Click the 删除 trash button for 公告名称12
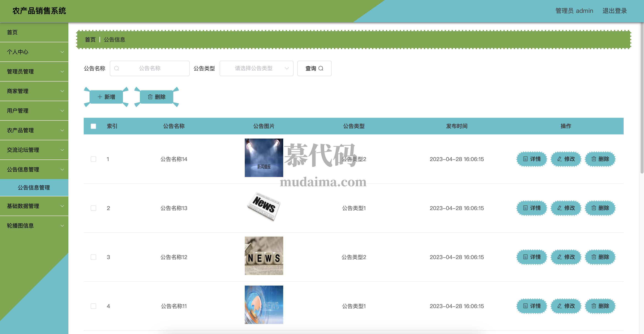Screen dimensions: 644x334 pyautogui.click(x=600, y=257)
